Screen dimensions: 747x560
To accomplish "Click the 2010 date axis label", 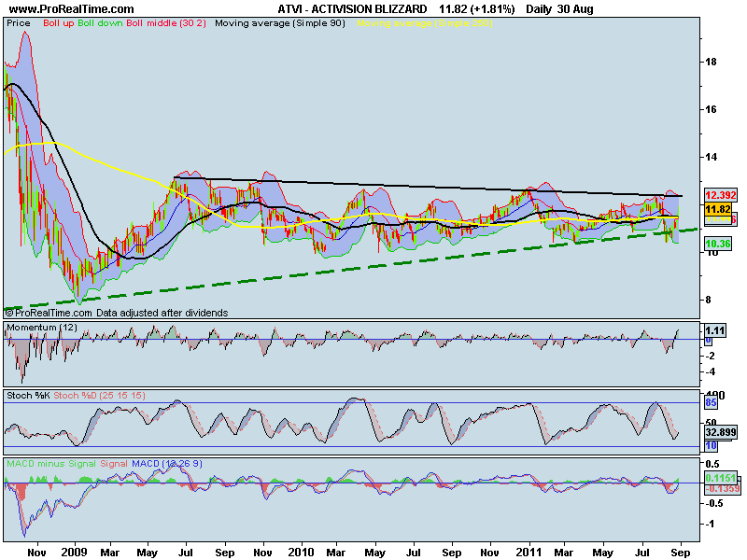I will [301, 553].
